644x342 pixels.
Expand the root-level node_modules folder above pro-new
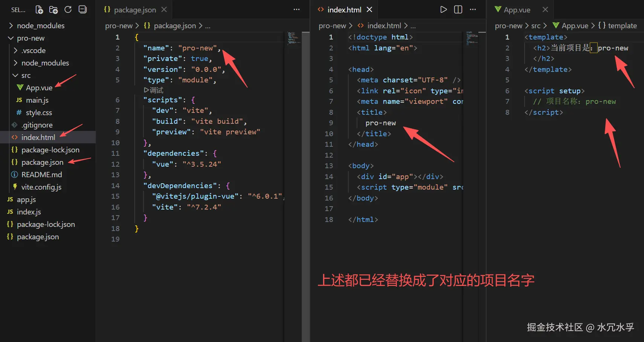48,26
